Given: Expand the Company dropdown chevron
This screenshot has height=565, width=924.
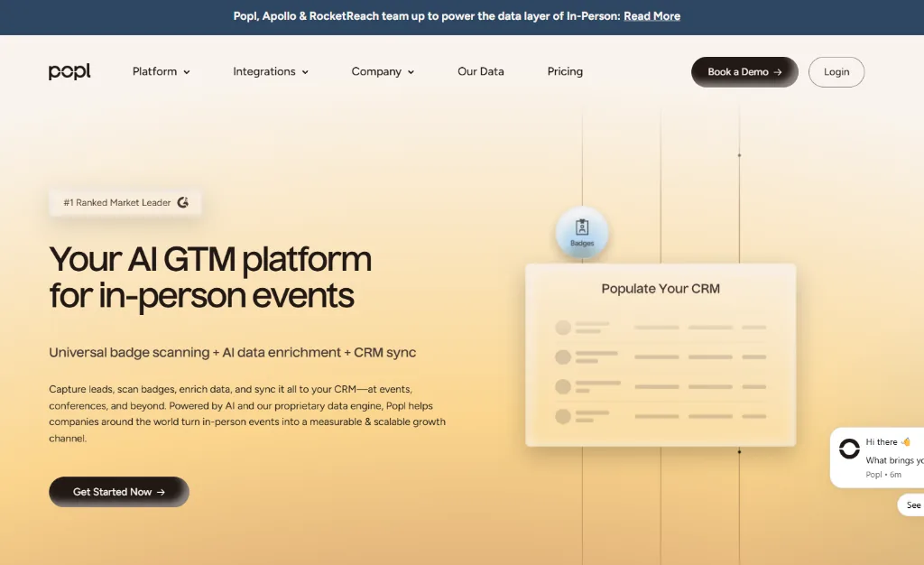Looking at the screenshot, I should point(411,72).
